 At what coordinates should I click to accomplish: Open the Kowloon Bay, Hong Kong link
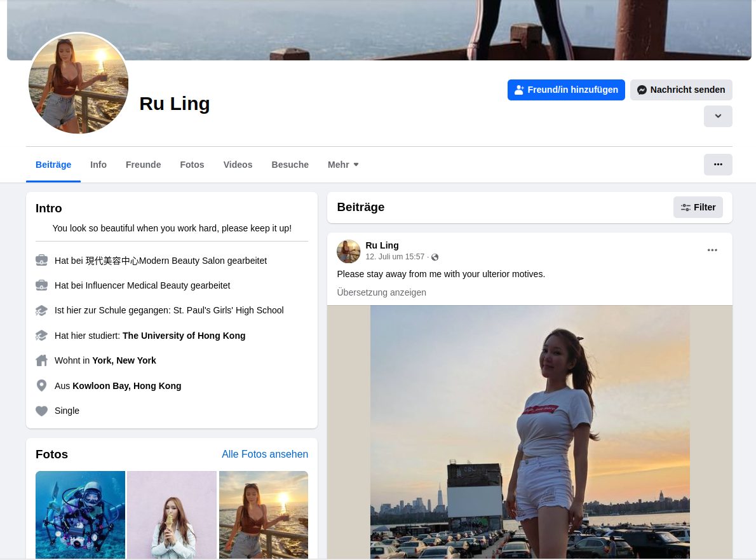click(x=127, y=386)
